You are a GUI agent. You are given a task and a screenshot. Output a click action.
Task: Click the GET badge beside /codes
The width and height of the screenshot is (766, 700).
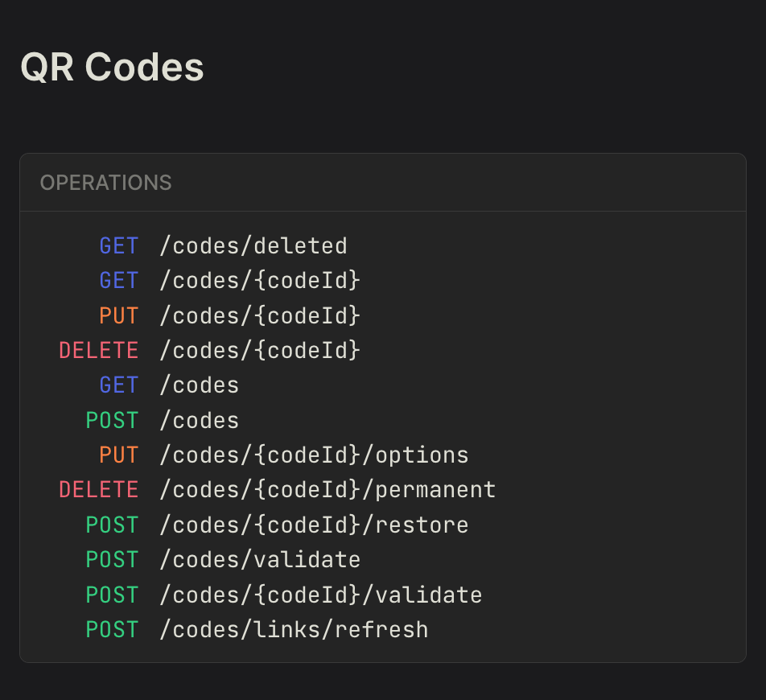point(118,385)
